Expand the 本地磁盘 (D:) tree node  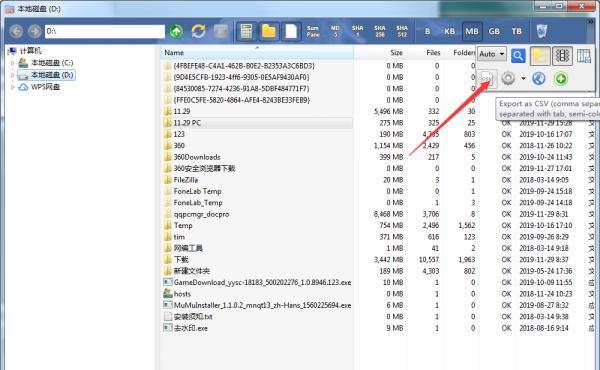click(x=12, y=75)
